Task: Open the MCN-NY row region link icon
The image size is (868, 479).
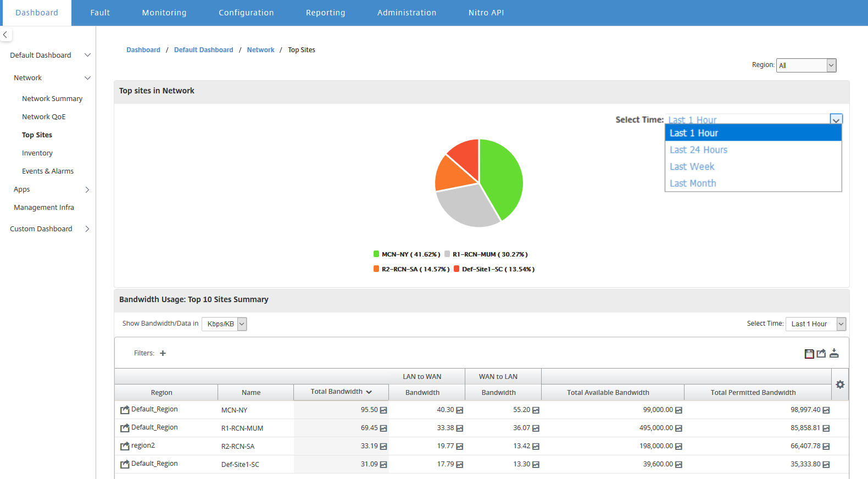Action: click(x=125, y=410)
